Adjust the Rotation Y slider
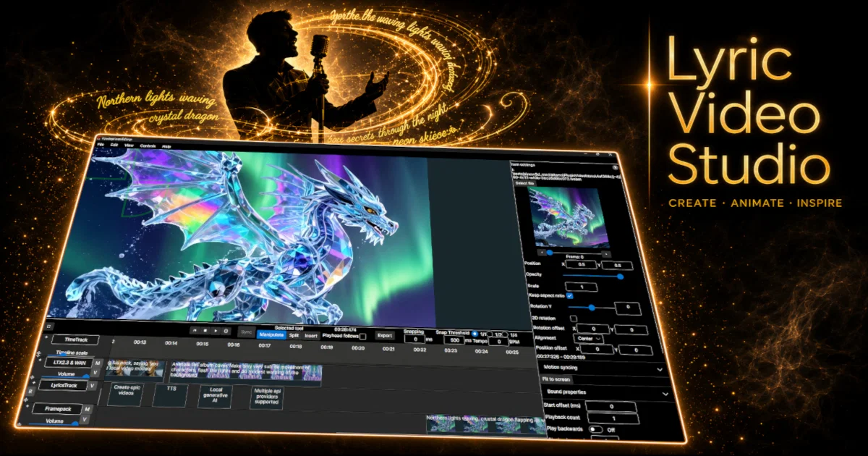The height and width of the screenshot is (456, 868). 591,308
